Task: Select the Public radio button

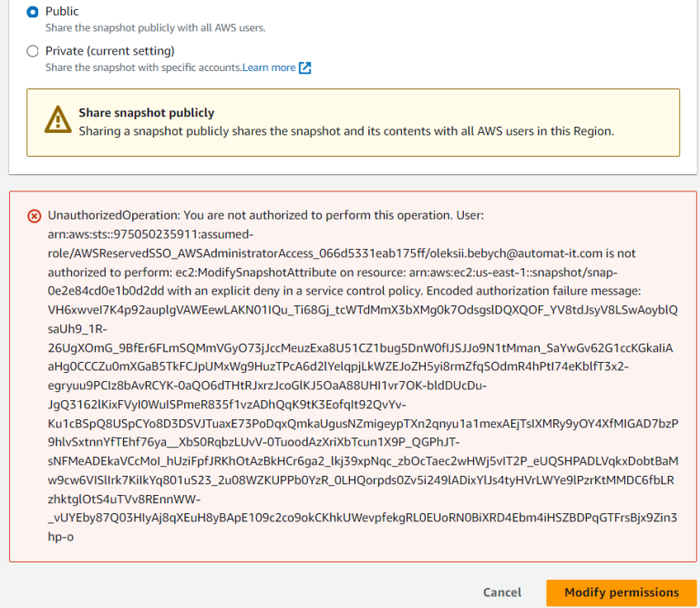Action: (x=33, y=12)
